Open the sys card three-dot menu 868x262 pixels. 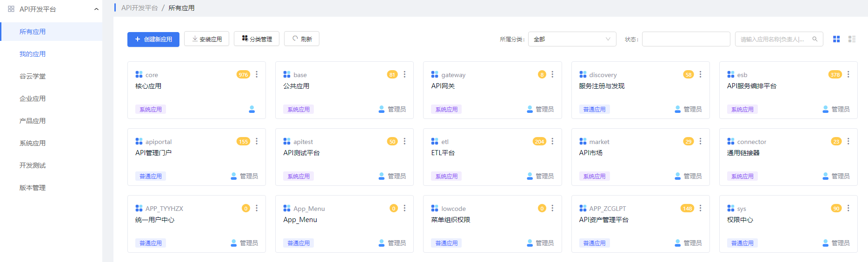848,208
